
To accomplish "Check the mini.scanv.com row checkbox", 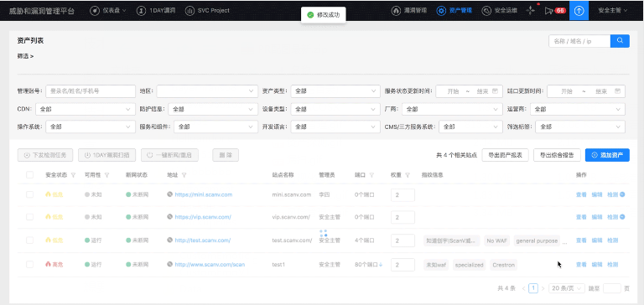I will pos(29,194).
